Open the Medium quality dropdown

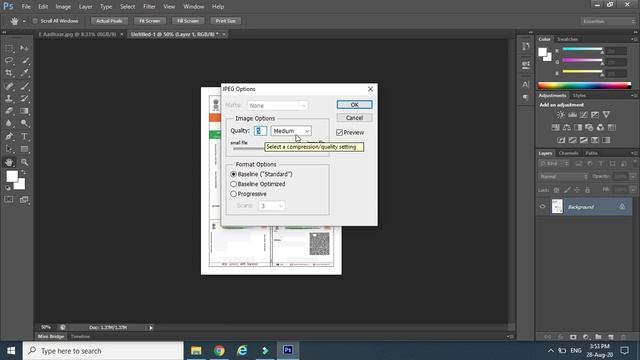click(x=291, y=131)
